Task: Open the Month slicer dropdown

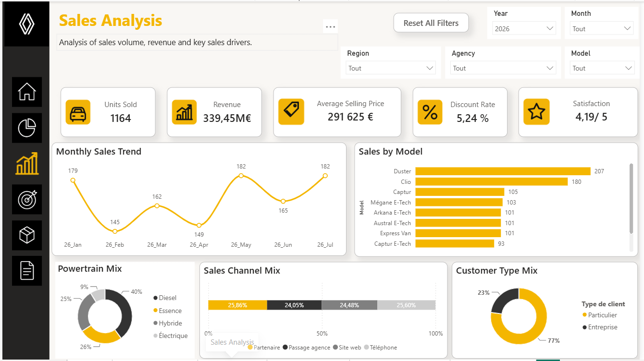Action: pyautogui.click(x=602, y=29)
